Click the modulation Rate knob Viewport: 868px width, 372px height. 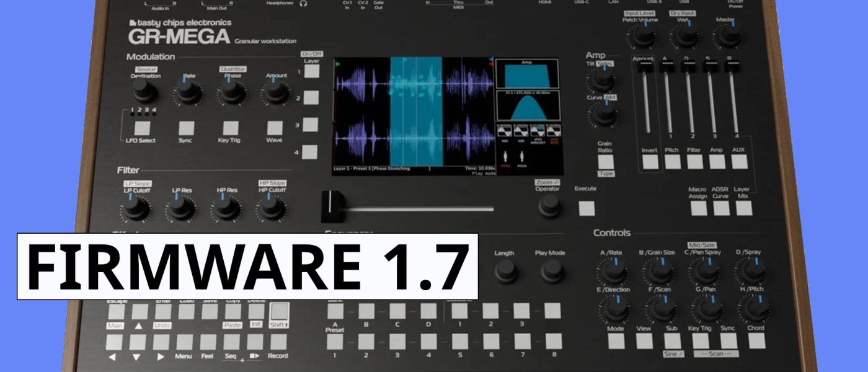click(x=187, y=93)
